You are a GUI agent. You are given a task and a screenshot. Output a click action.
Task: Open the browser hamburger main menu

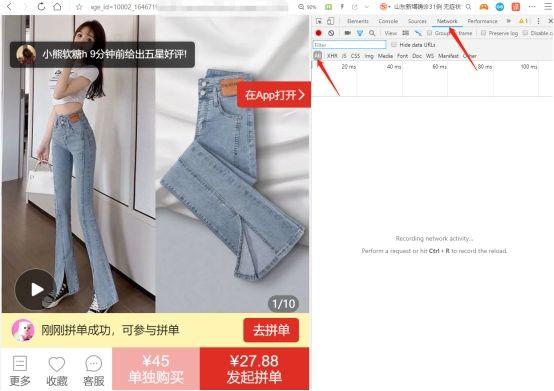pos(548,6)
